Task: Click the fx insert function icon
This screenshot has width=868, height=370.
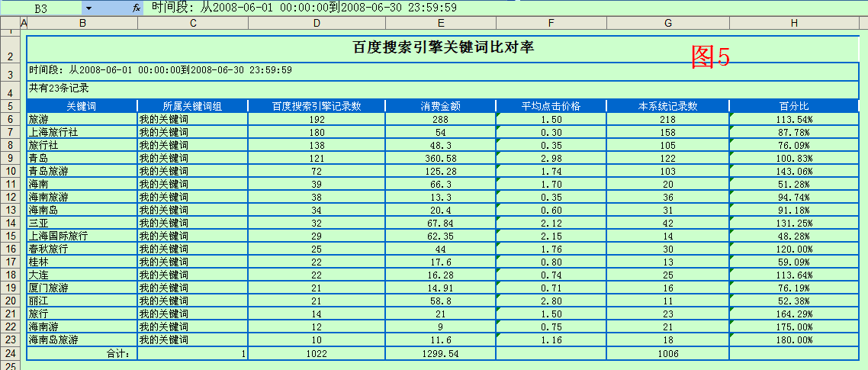Action: coord(137,8)
